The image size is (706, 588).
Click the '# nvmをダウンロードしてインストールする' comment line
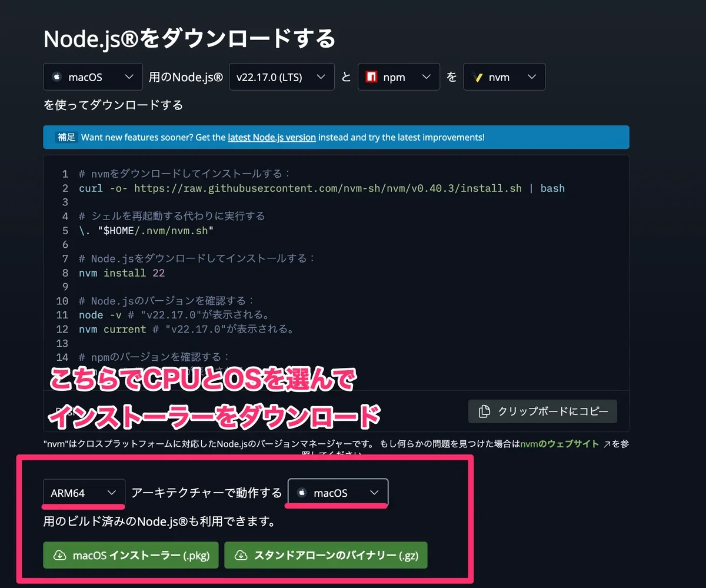pos(185,174)
